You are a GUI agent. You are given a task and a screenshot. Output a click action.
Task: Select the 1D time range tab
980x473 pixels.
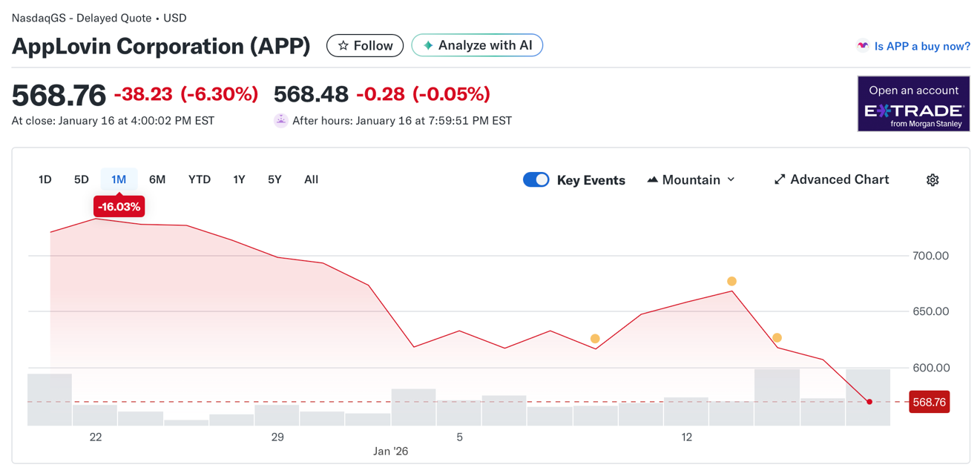pyautogui.click(x=45, y=179)
